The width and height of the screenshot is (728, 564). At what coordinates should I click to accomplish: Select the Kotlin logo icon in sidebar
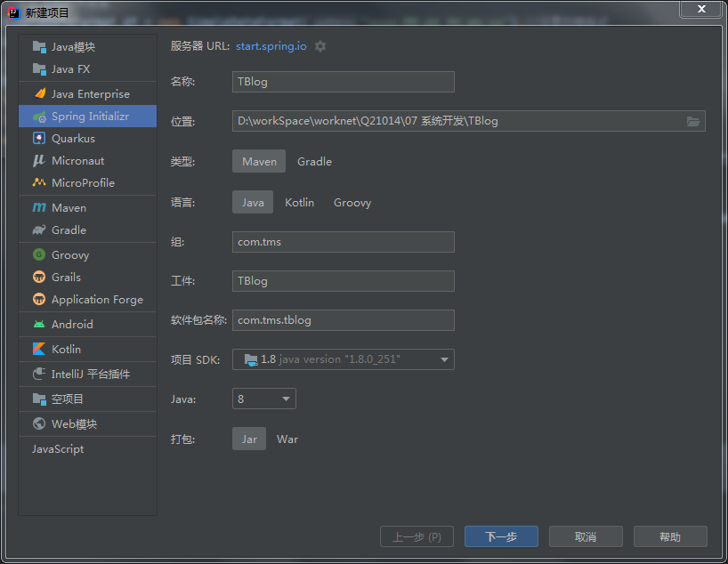(39, 350)
